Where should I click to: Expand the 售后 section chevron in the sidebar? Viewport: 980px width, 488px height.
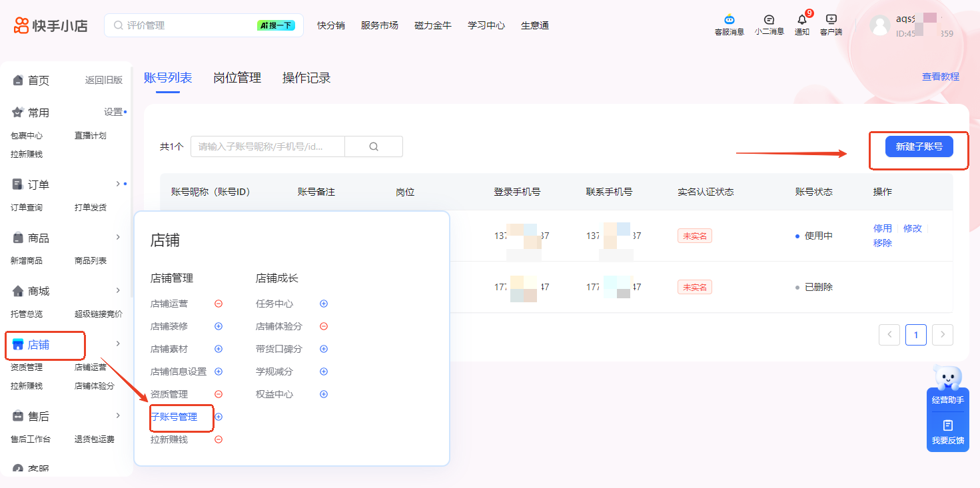pyautogui.click(x=118, y=415)
